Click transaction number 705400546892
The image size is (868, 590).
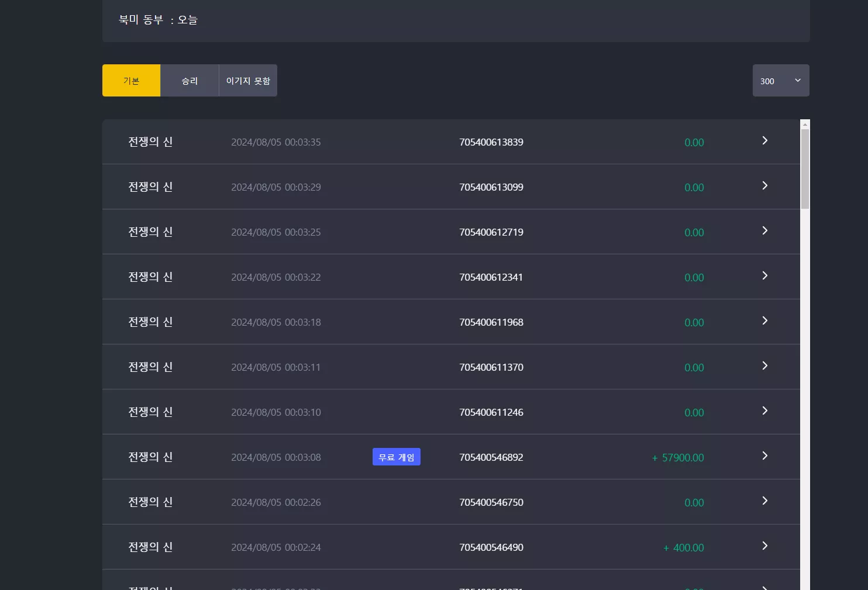491,457
